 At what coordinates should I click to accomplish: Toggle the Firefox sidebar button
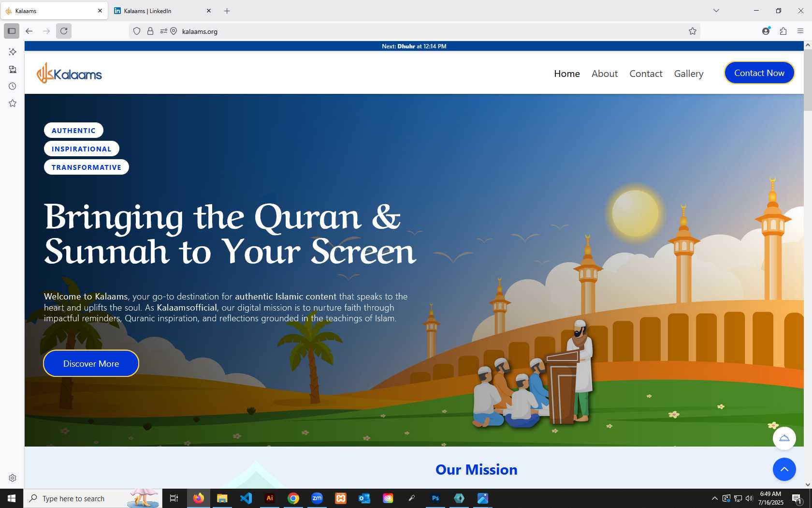point(12,31)
